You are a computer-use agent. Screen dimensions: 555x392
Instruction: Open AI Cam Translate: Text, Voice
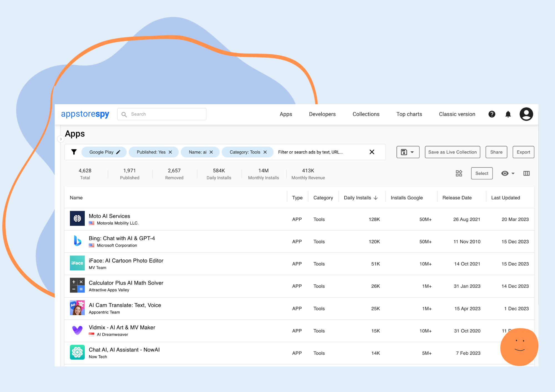[125, 305]
